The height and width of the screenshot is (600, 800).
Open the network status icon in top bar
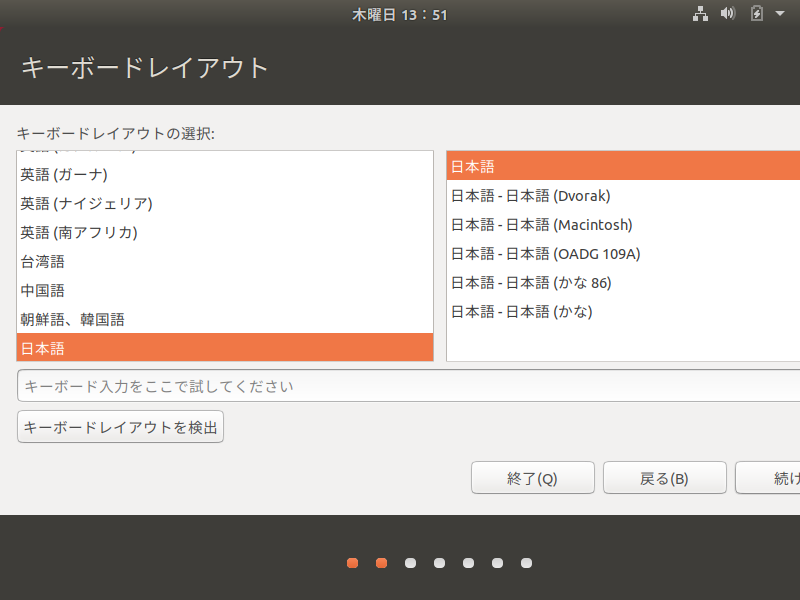tap(700, 14)
